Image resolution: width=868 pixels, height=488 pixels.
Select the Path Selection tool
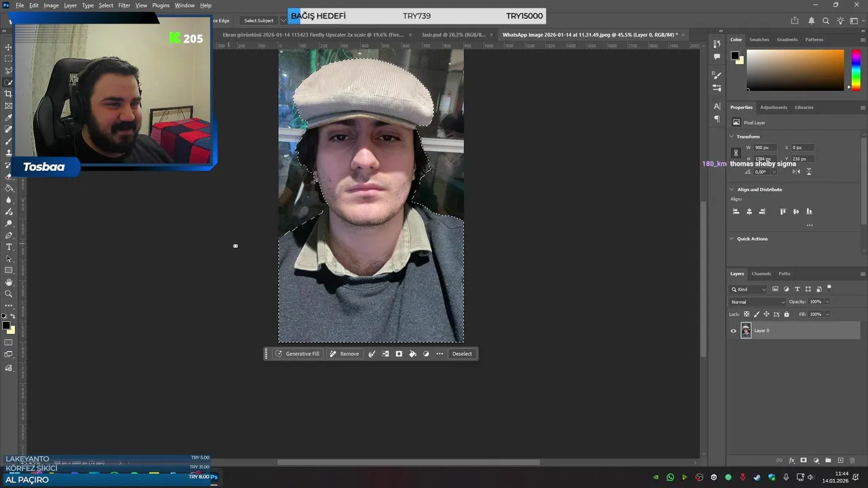tap(9, 259)
